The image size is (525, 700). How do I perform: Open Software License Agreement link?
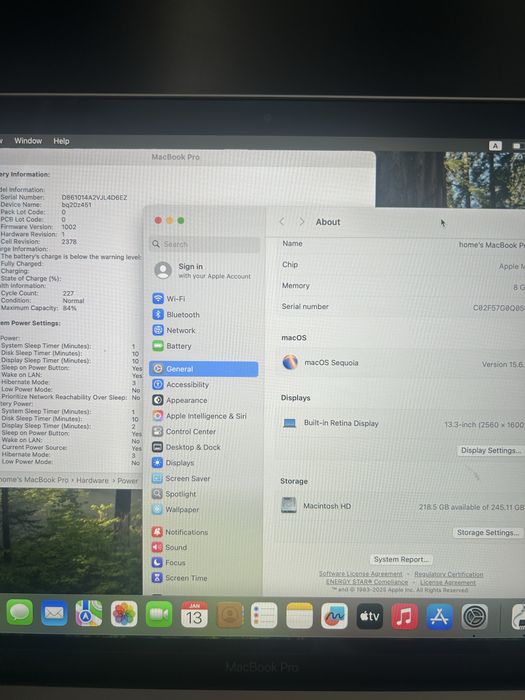pyautogui.click(x=360, y=574)
